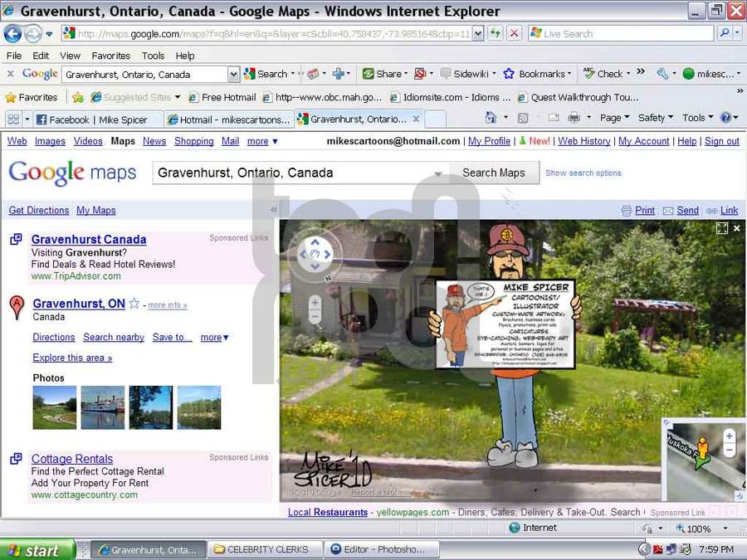Image resolution: width=747 pixels, height=560 pixels.
Task: Click the Live Search magnifier icon
Action: [x=724, y=33]
